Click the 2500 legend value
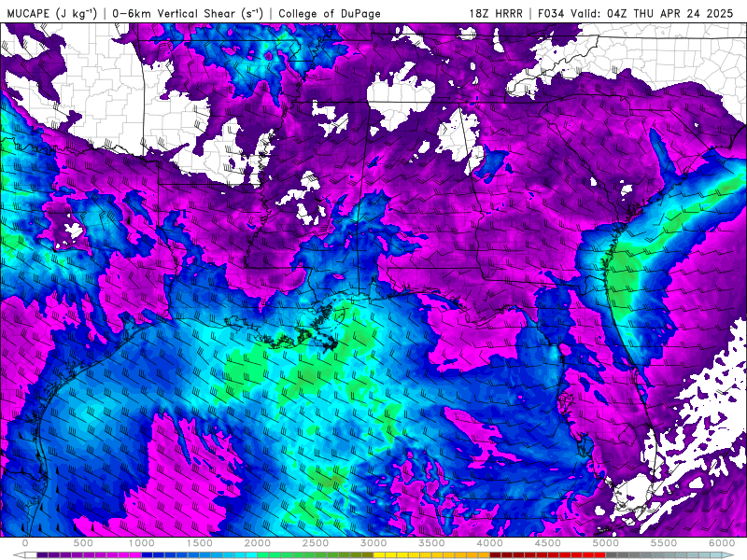Screen dimensions: 747x560 (316, 543)
